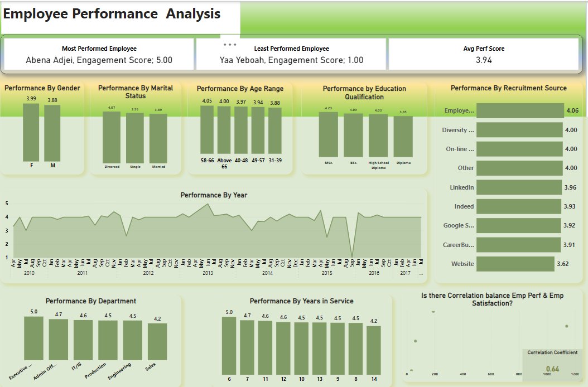
Task: Click the 9 years in service bar
Action: (x=338, y=349)
